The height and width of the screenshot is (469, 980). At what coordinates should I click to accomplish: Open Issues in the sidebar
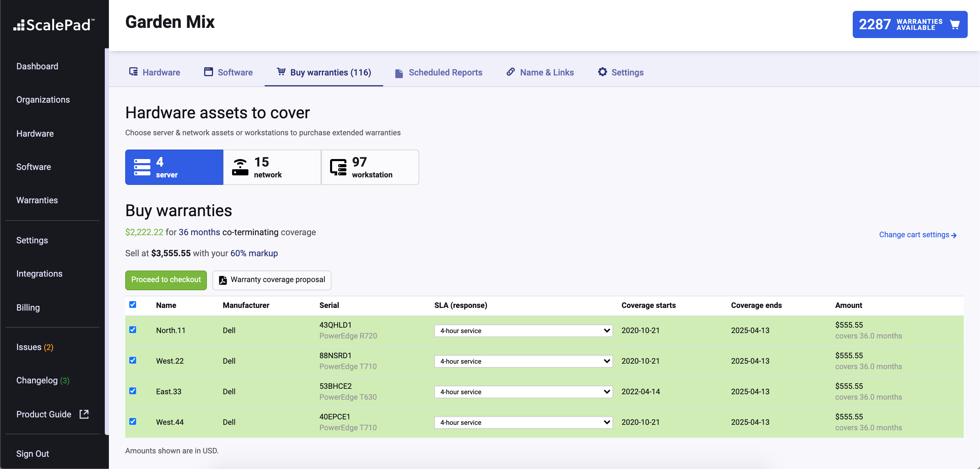coord(35,347)
